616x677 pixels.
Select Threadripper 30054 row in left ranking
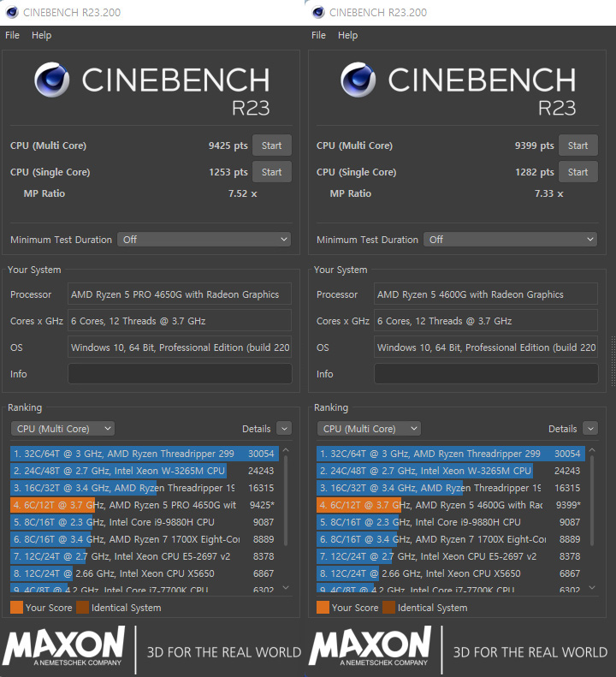[145, 454]
